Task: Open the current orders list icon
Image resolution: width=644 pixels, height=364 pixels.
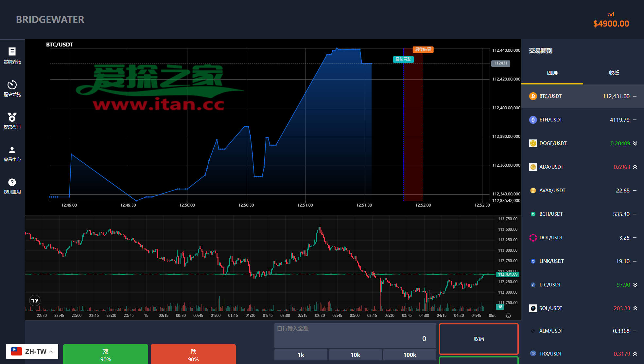Action: tap(12, 52)
